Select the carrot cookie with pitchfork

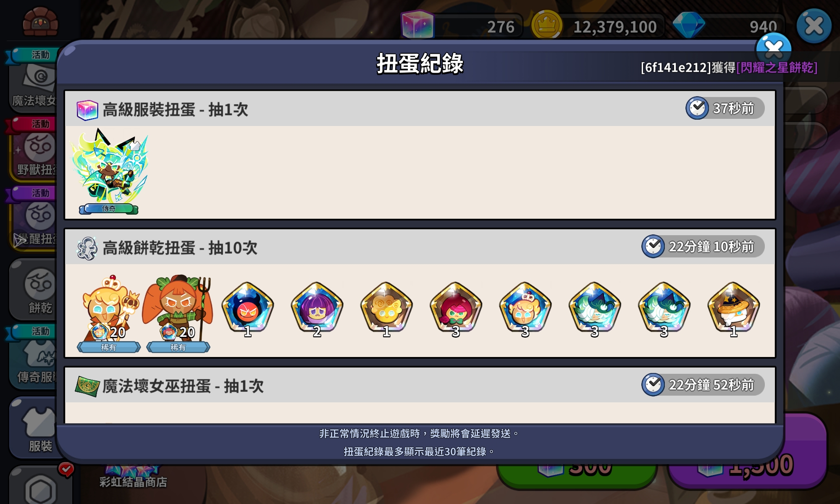coord(178,313)
